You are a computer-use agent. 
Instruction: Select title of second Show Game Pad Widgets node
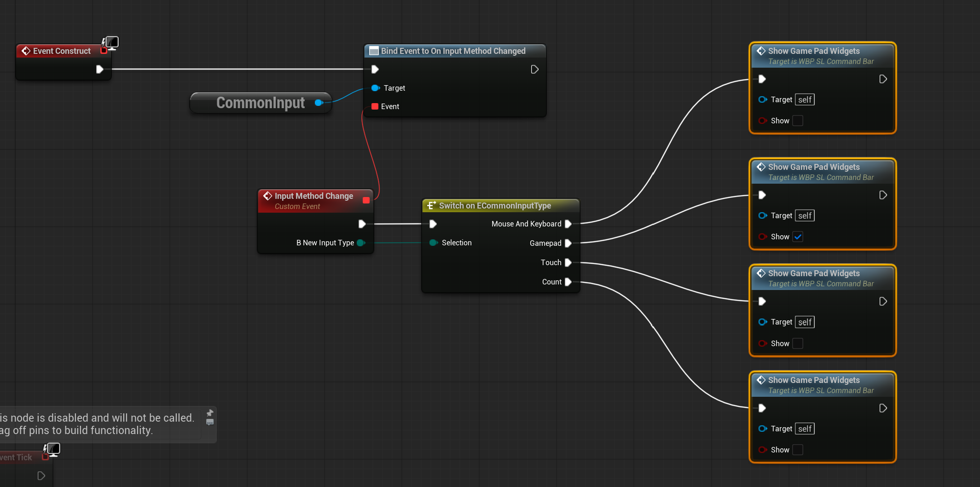814,167
